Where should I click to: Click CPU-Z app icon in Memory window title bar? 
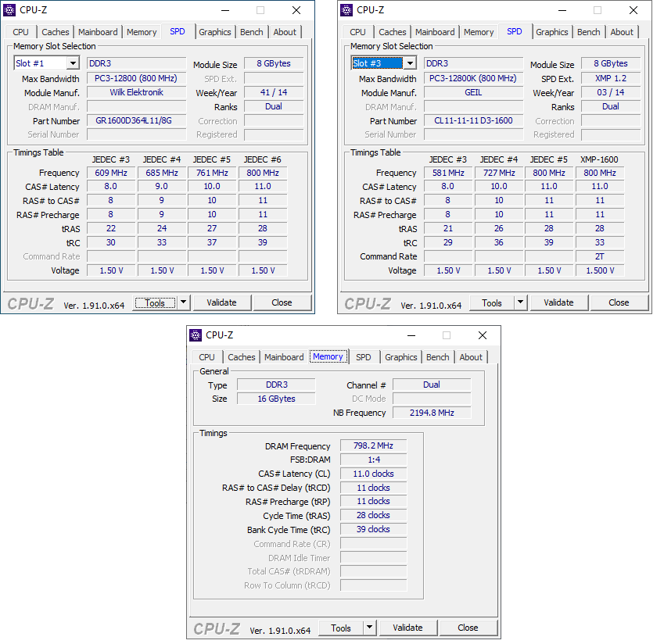point(196,335)
